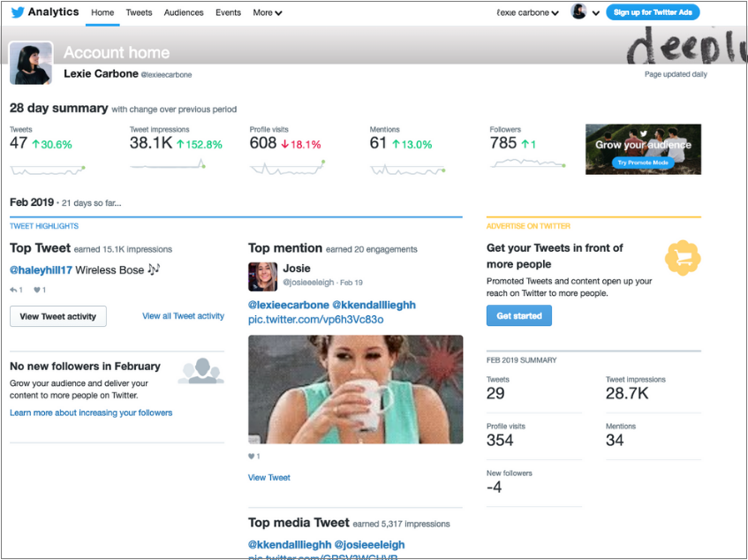Screen dimensions: 748x560
Task: Click the woman drinking from mug GIF
Action: coord(355,390)
